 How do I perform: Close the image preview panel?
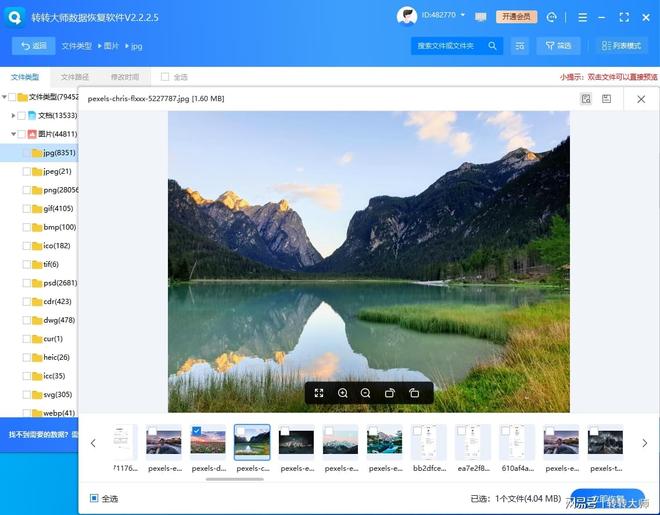click(x=641, y=99)
